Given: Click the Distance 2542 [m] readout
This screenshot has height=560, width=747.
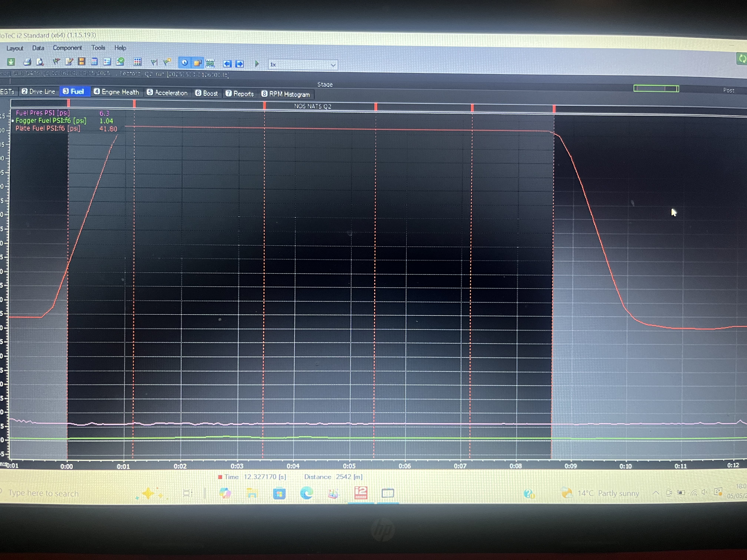Looking at the screenshot, I should click(x=333, y=477).
